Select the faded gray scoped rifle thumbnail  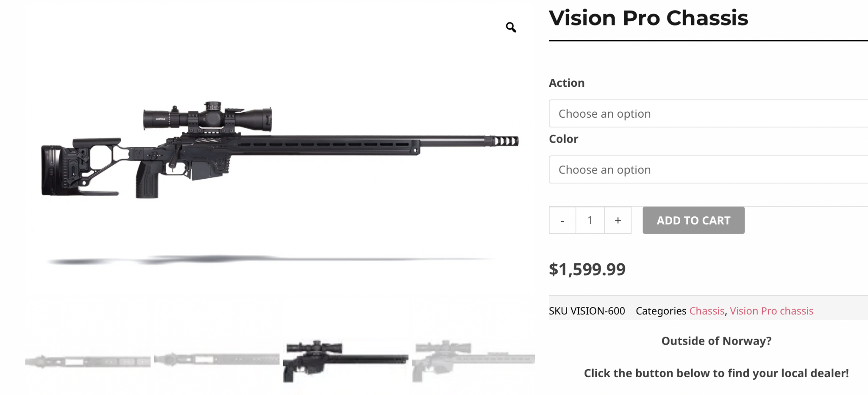coord(473,360)
